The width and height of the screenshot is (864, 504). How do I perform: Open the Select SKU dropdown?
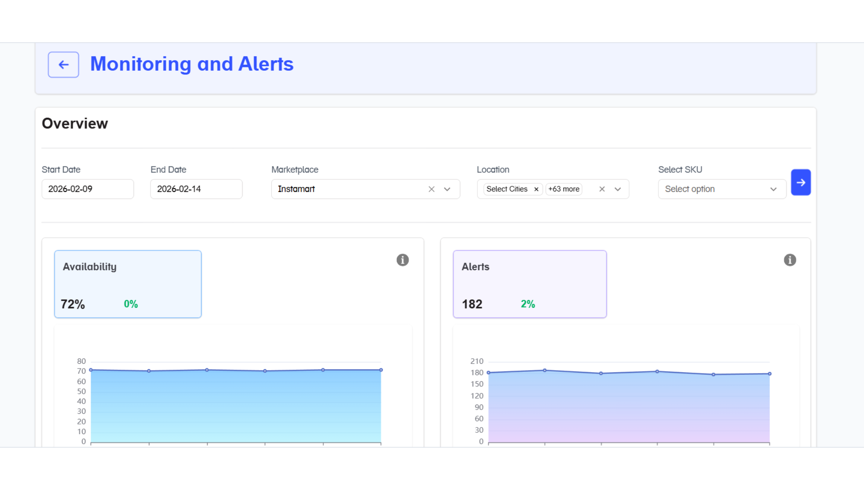[x=722, y=189]
